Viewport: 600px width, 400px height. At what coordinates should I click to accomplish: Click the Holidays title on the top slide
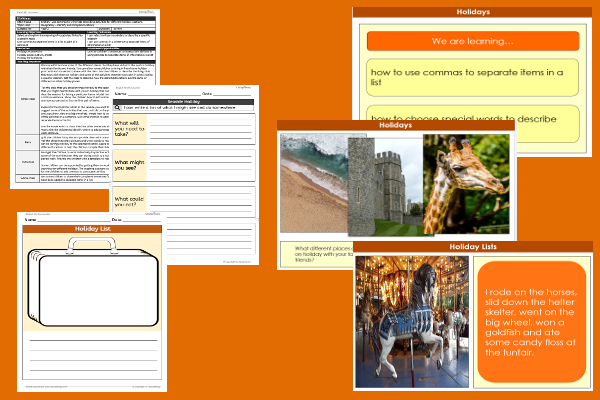(473, 12)
